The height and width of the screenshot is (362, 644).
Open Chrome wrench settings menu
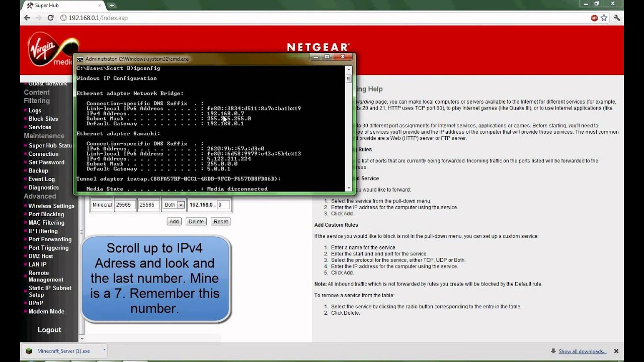point(617,18)
